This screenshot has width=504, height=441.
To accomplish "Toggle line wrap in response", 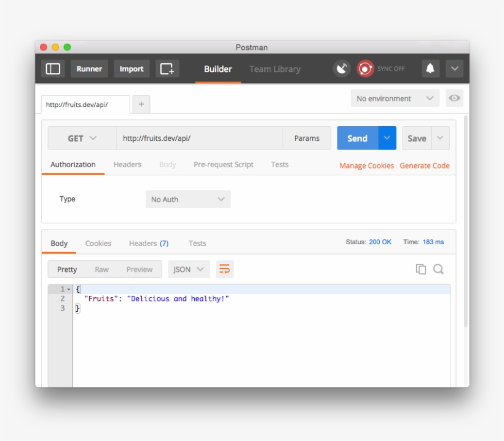I will 225,269.
